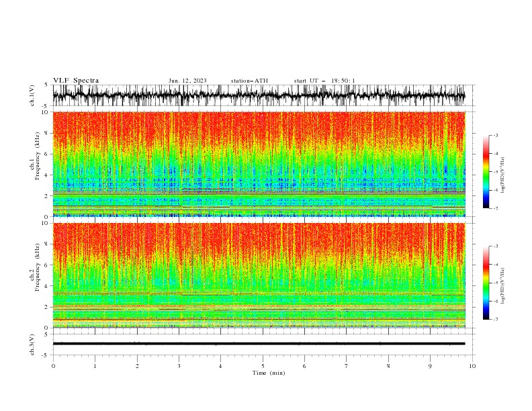This screenshot has height=411, width=532.
Task: Click the "-6" tick on ch.1 colorbar
Action: (x=496, y=190)
